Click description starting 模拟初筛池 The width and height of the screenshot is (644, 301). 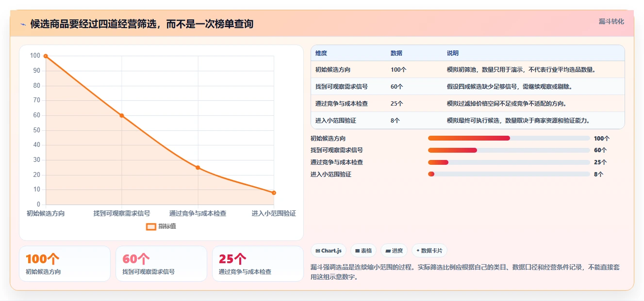pyautogui.click(x=521, y=70)
